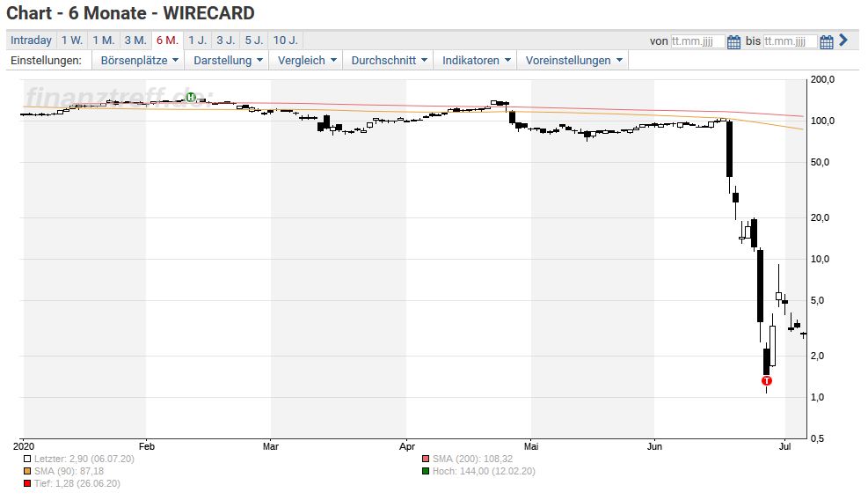The height and width of the screenshot is (500, 868).
Task: Select the 6 M. time range tab
Action: (167, 40)
